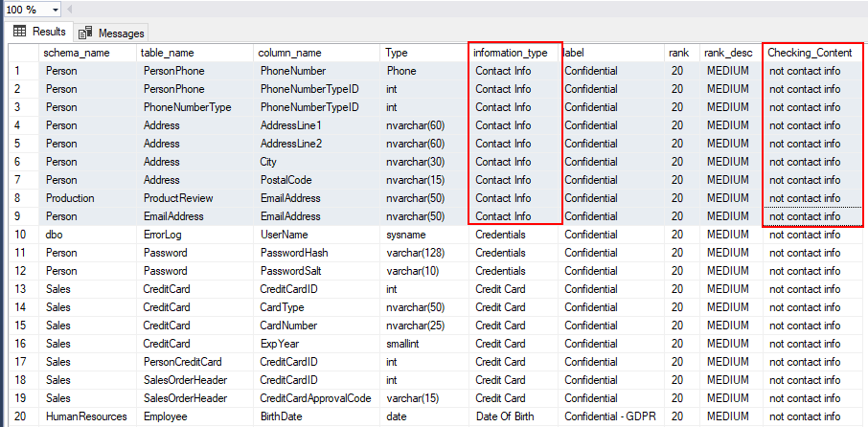
Task: Click the PasswordHash cell
Action: click(x=317, y=253)
